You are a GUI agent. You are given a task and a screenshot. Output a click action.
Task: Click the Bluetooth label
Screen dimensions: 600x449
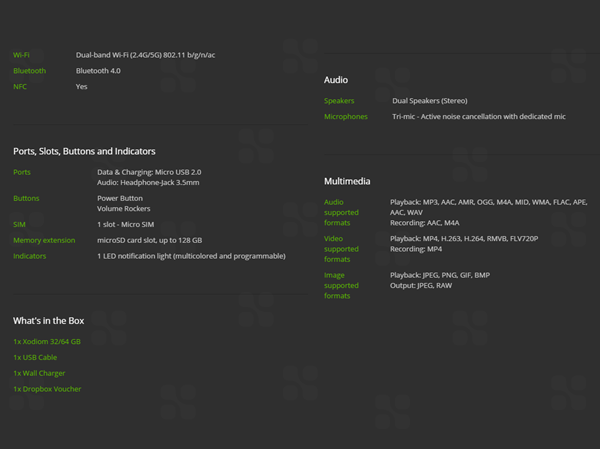point(29,71)
